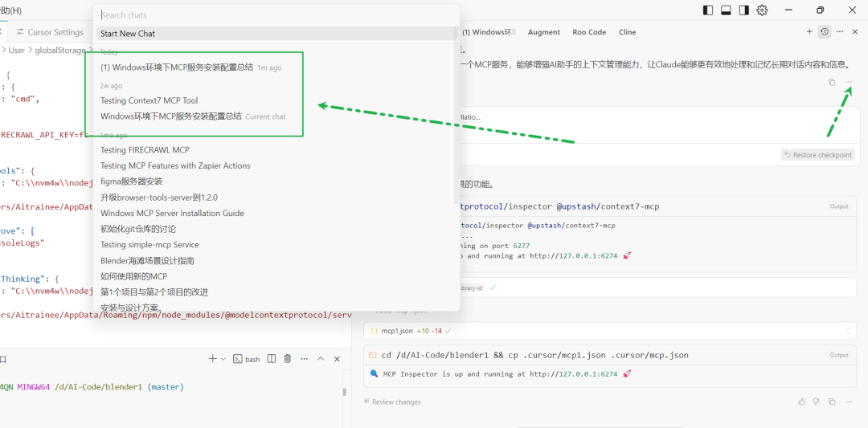Open terminal panel more actions ellipsis
Viewport: 868px width, 428px height.
click(x=304, y=359)
